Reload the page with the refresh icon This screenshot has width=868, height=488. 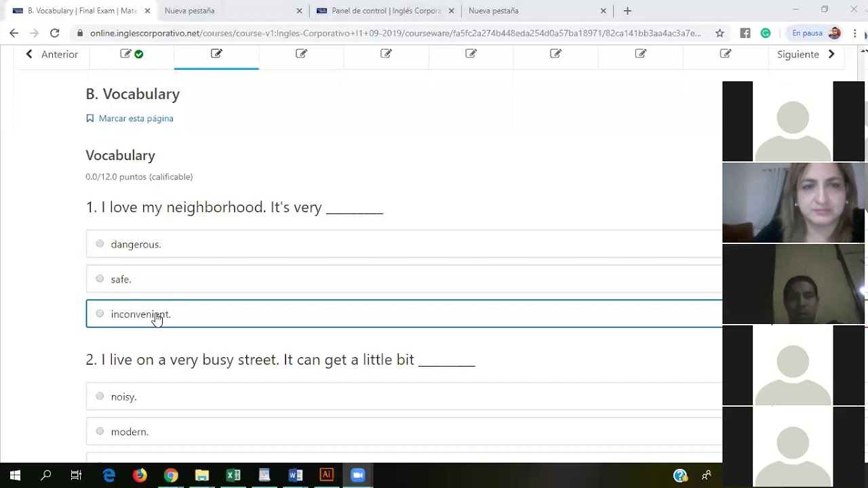point(55,33)
